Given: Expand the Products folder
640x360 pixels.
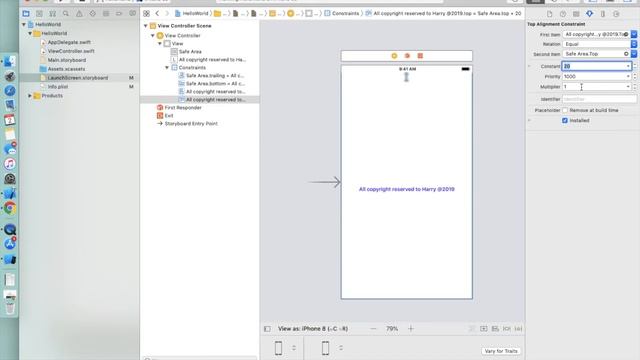Looking at the screenshot, I should (30, 96).
